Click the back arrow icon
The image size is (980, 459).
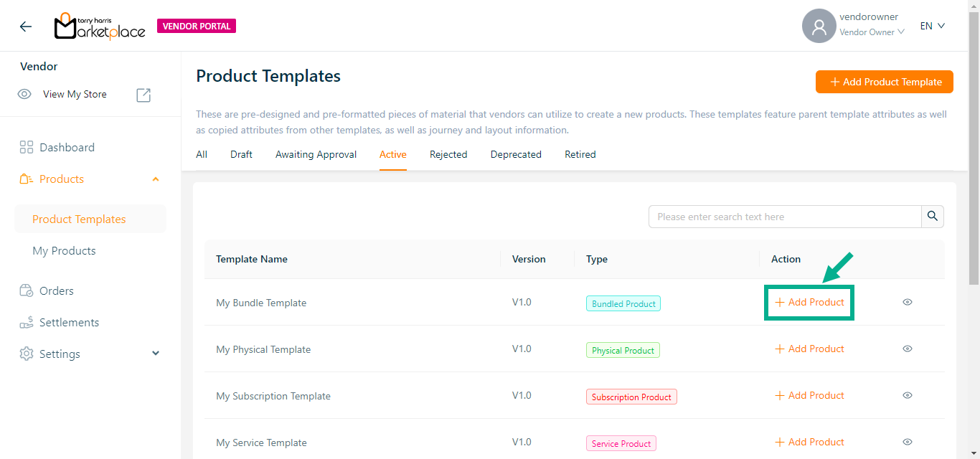coord(26,27)
